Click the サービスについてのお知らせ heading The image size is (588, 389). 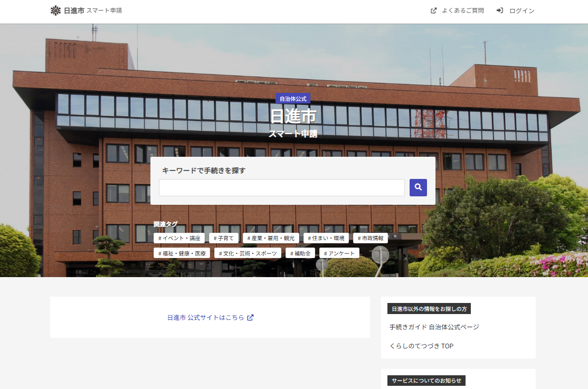coord(426,381)
